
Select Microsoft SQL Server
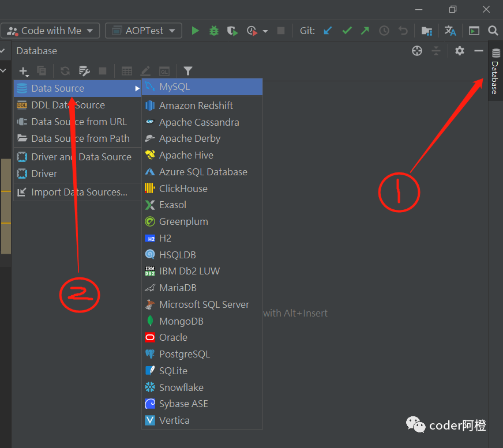coord(202,304)
